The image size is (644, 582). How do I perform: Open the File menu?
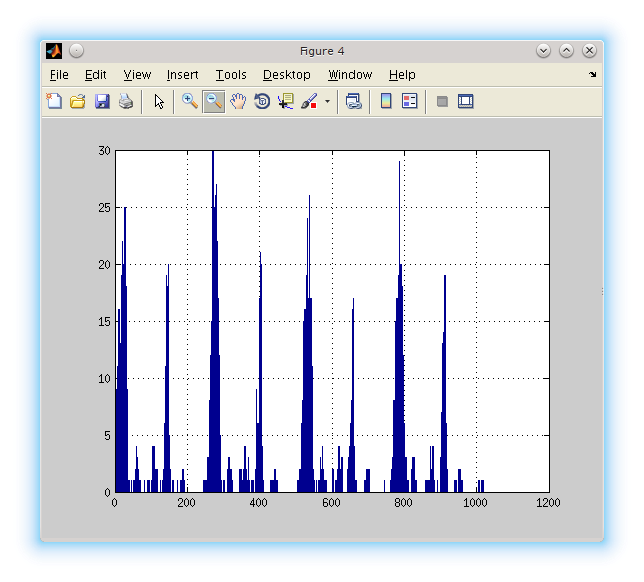click(59, 75)
